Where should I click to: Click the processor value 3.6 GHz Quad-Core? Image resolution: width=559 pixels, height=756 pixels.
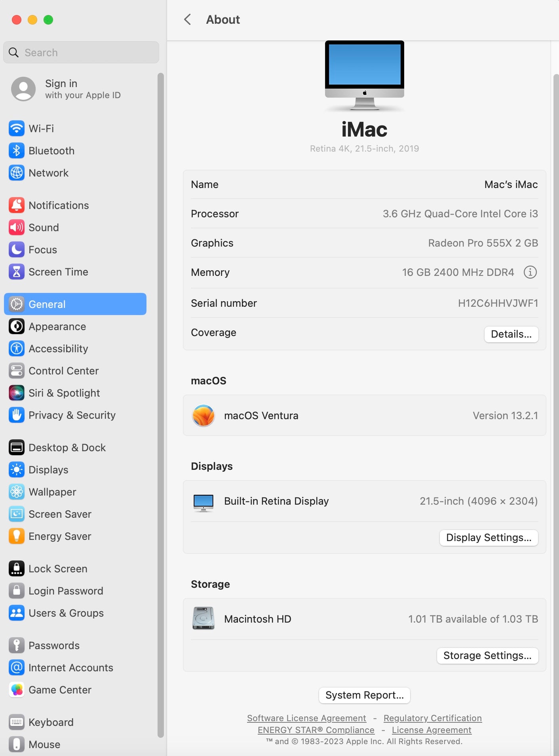(x=460, y=214)
